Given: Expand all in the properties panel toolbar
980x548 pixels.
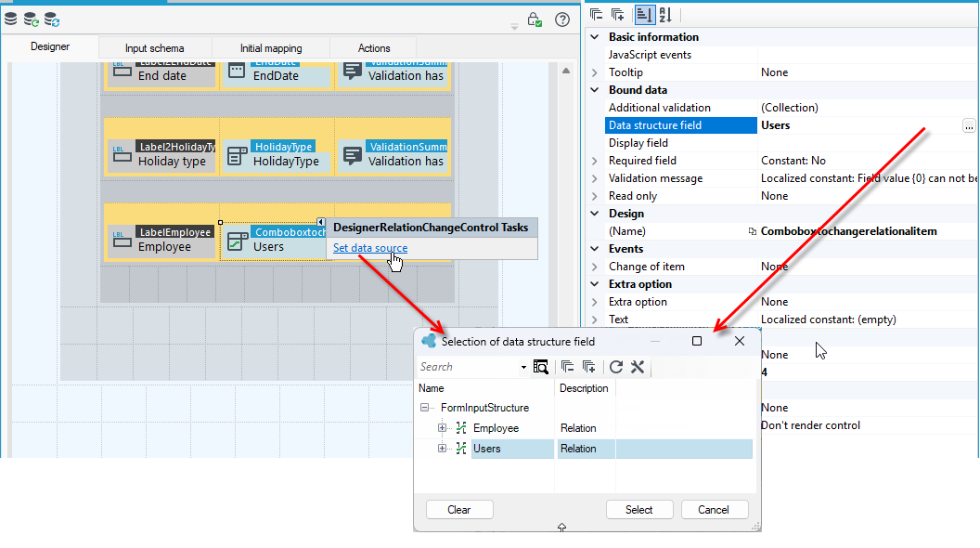Looking at the screenshot, I should [617, 14].
